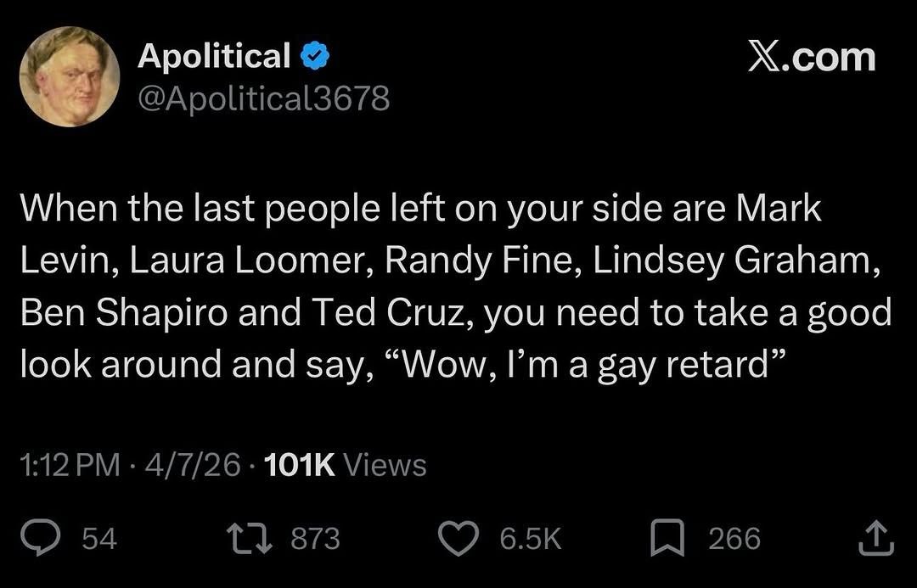
Task: Open the Apolitical profile avatar picture
Action: coord(69,76)
